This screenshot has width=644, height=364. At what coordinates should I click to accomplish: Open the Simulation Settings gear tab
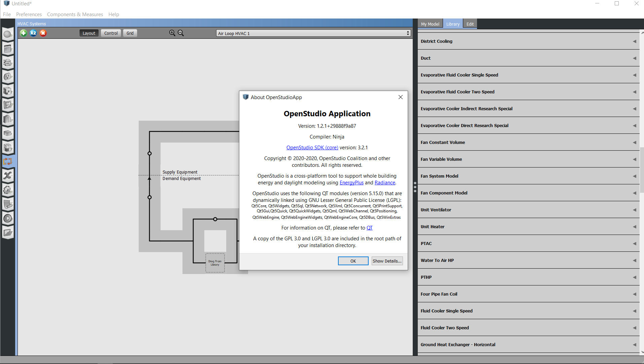pyautogui.click(x=8, y=190)
